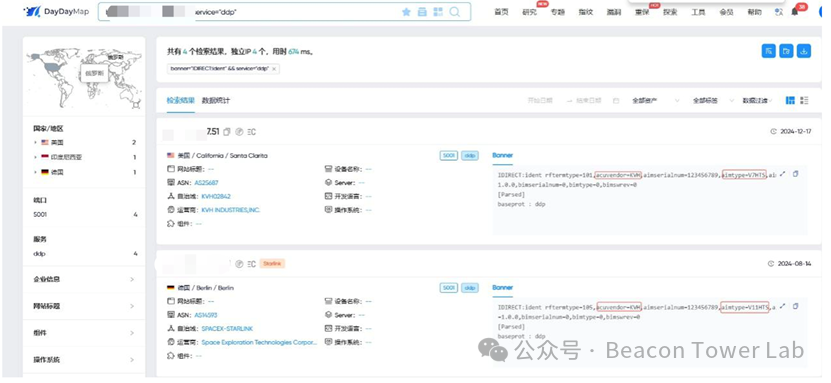Screen dimensions: 831x383
Task: Click the compass icon beside IP 7.51
Action: [x=239, y=131]
